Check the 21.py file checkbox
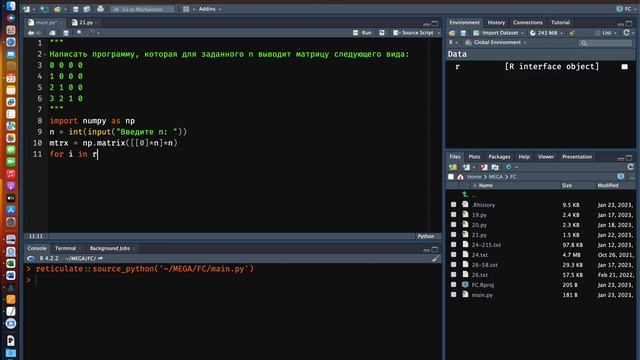640x360 pixels. pos(453,235)
